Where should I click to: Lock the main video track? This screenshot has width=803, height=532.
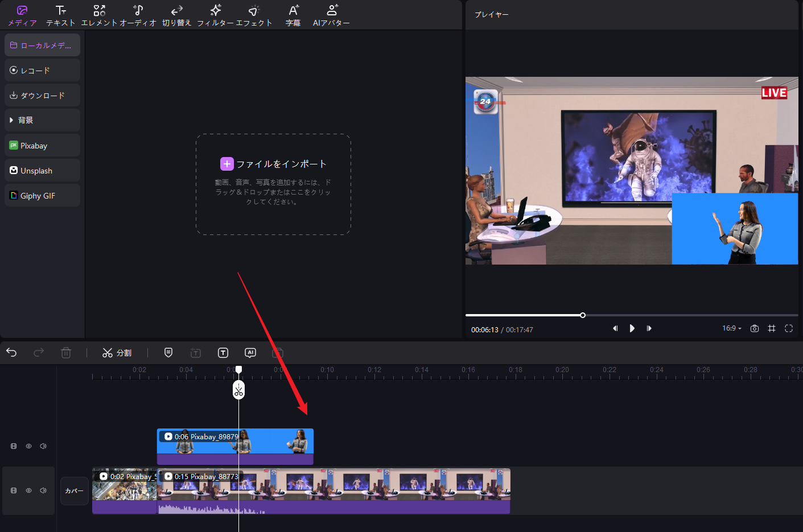point(14,490)
